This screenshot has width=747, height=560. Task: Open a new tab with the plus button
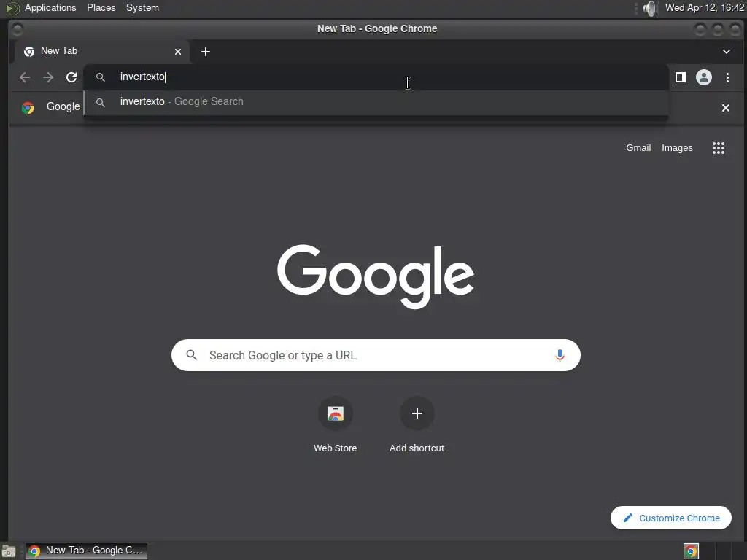(206, 52)
